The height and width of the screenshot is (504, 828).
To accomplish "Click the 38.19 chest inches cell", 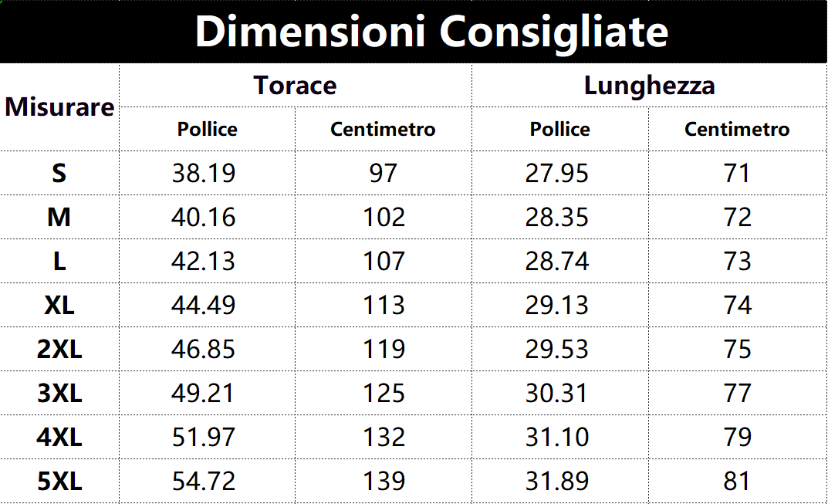I will (x=203, y=173).
